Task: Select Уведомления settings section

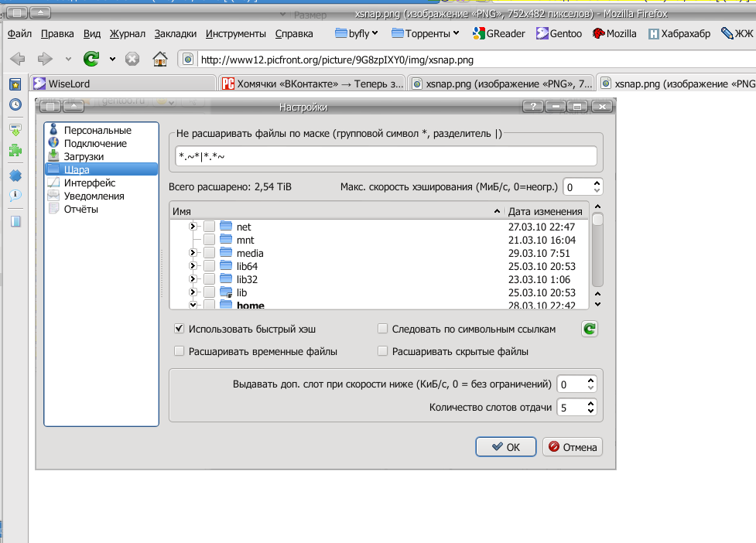Action: coord(101,196)
